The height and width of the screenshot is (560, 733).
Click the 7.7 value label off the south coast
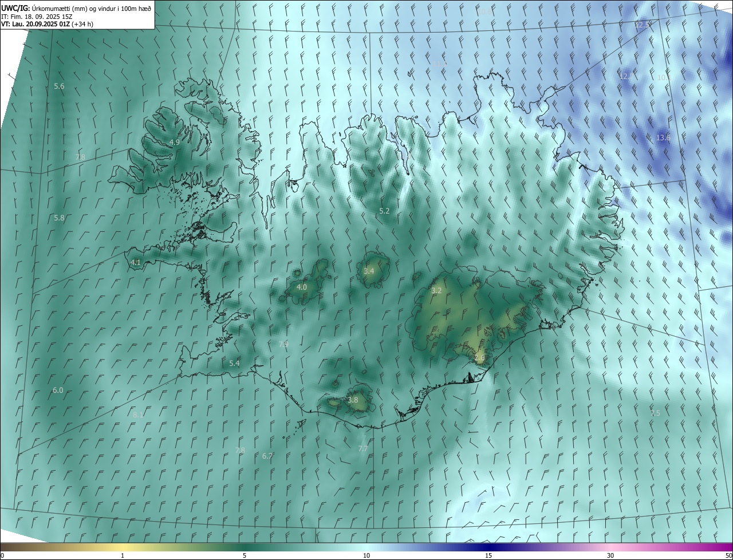[x=363, y=448]
